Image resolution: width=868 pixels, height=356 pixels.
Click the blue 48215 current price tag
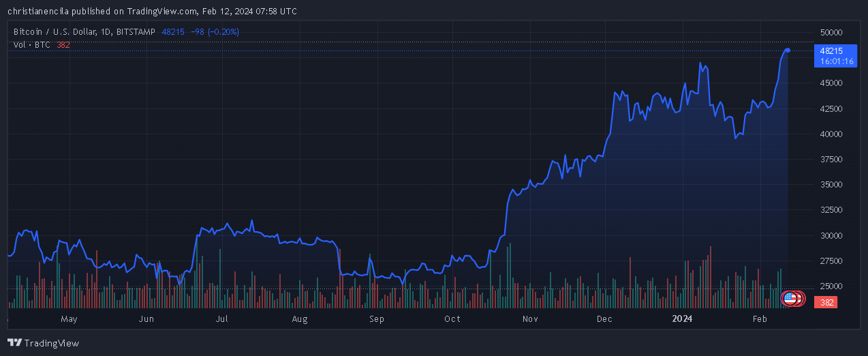pyautogui.click(x=831, y=51)
